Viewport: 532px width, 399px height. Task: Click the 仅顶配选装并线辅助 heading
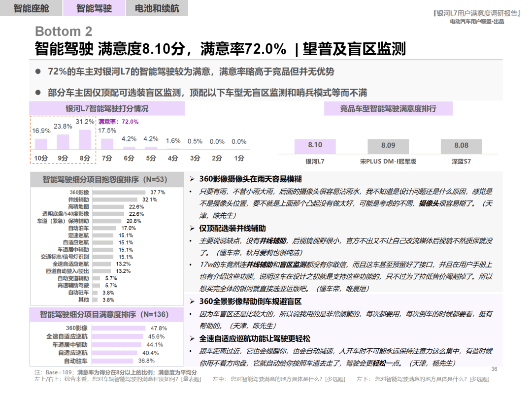[x=233, y=229]
